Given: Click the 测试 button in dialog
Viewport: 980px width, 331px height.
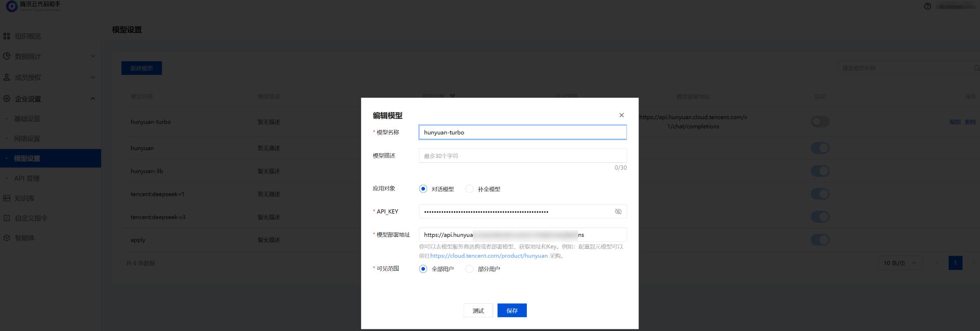Looking at the screenshot, I should pos(478,311).
